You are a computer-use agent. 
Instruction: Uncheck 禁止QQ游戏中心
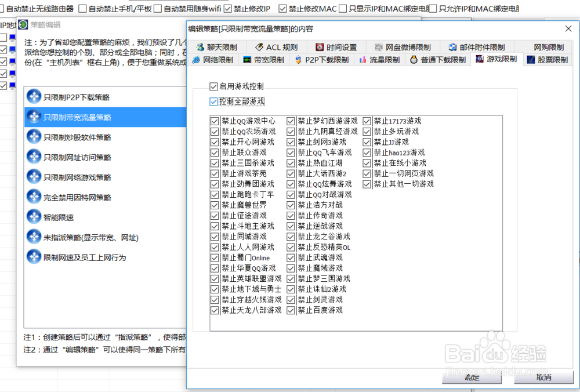click(215, 121)
